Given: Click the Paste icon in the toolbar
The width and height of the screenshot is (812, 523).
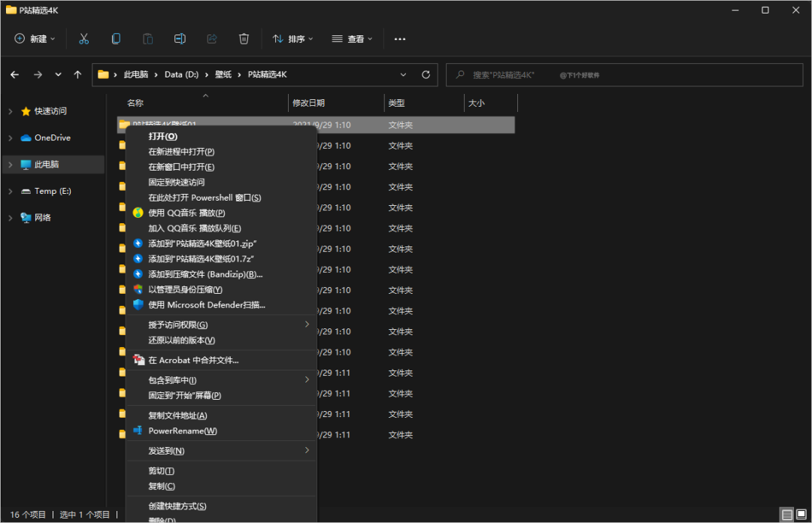Looking at the screenshot, I should (x=147, y=38).
